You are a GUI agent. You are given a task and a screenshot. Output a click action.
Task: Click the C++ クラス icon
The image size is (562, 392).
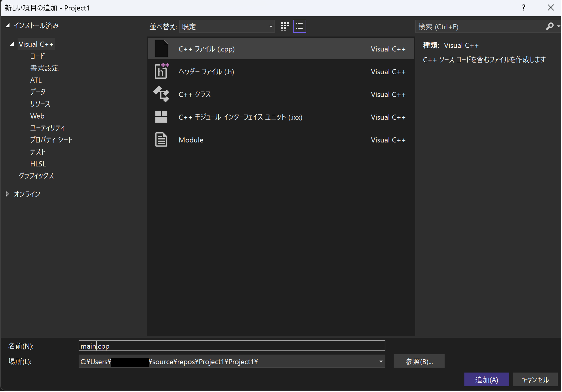[x=161, y=94]
